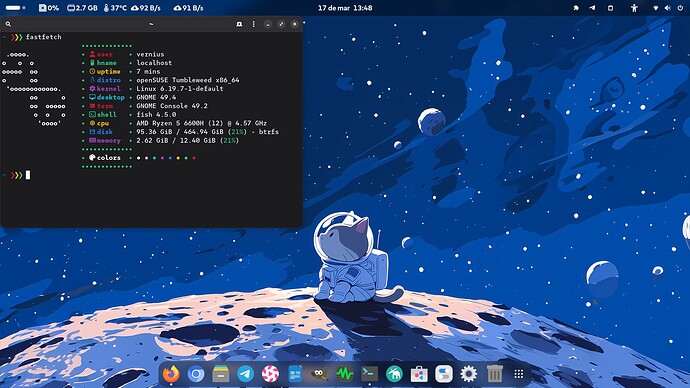Open the power system menu icon
Screen dimensions: 690x388
[x=680, y=8]
